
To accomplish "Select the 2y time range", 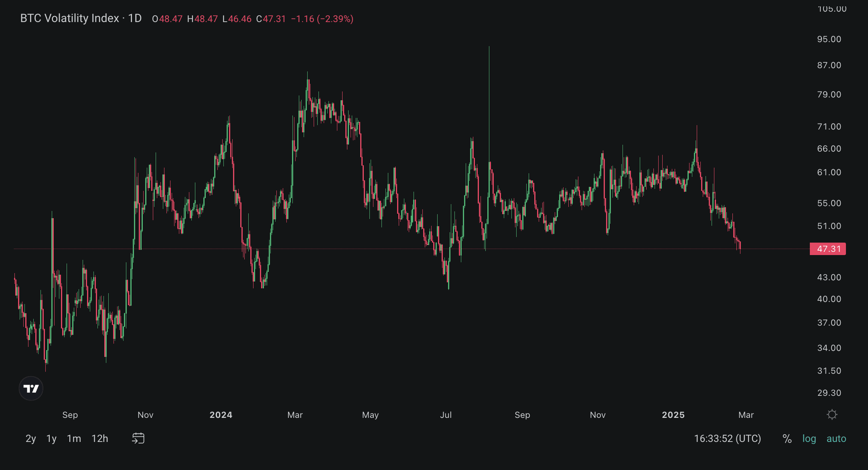I will coord(31,439).
